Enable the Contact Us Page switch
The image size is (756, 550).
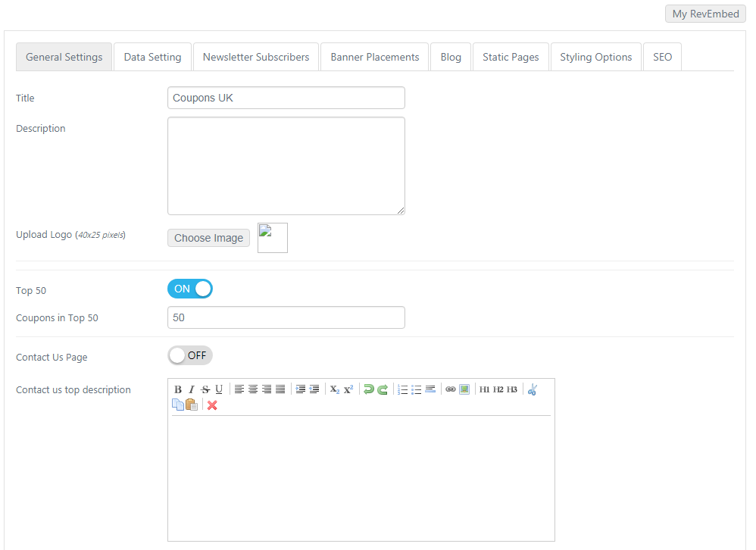(190, 355)
